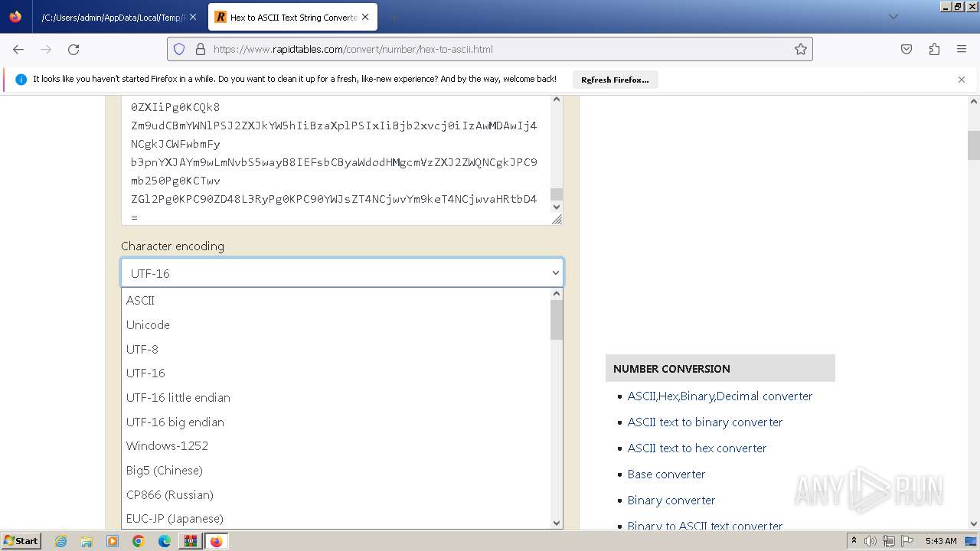The height and width of the screenshot is (551, 980).
Task: Choose Unicode encoding option
Action: (x=336, y=324)
